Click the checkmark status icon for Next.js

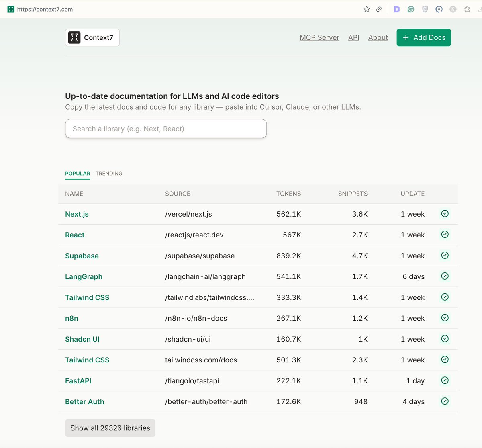445,213
